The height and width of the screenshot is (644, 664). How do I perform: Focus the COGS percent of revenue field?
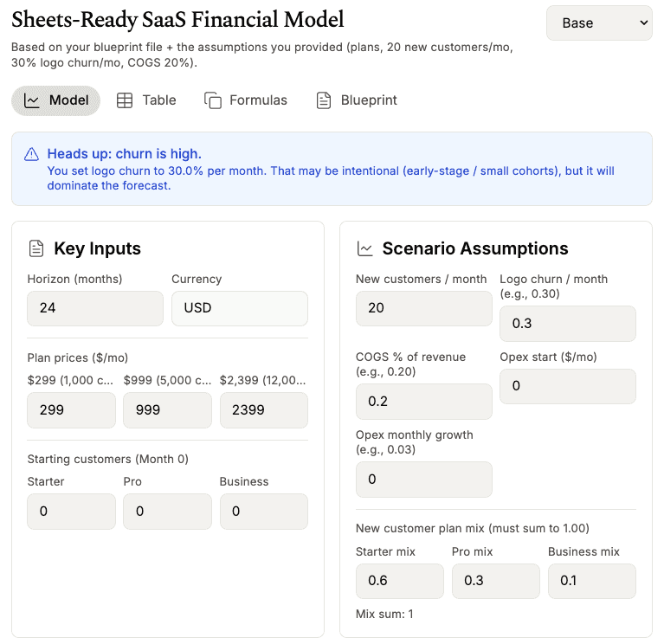click(x=423, y=402)
